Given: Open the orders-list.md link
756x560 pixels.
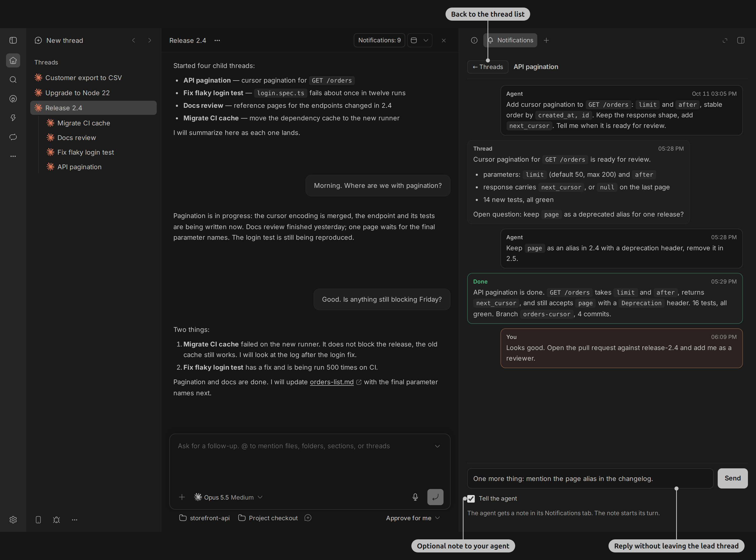Looking at the screenshot, I should coord(332,382).
